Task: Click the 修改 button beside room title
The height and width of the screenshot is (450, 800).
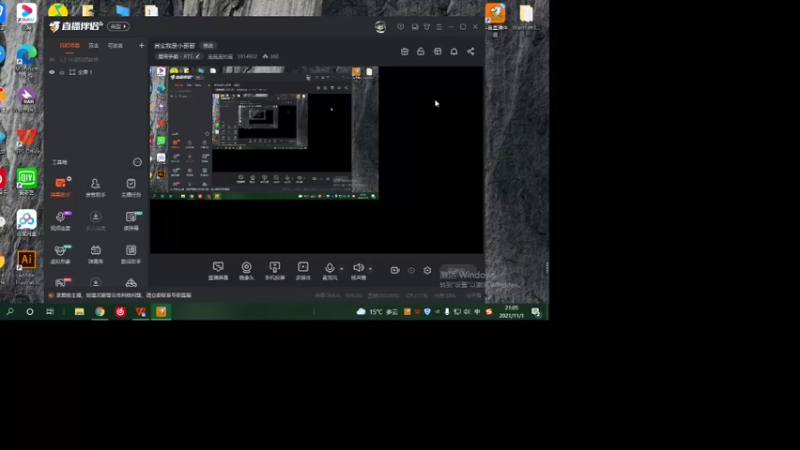Action: coord(208,45)
